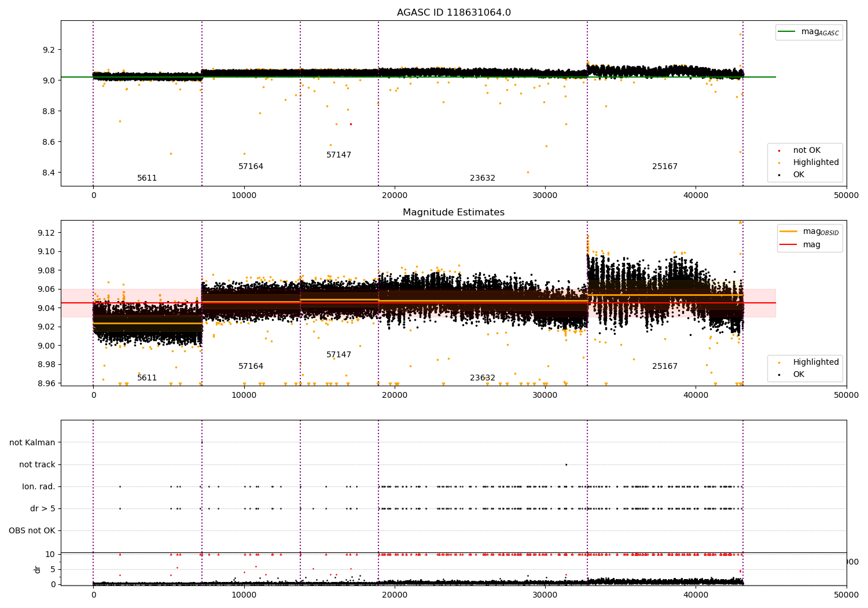This screenshot has height=608, width=868.
Task: Click the orange mag OBSID legend line
Action: pos(789,232)
